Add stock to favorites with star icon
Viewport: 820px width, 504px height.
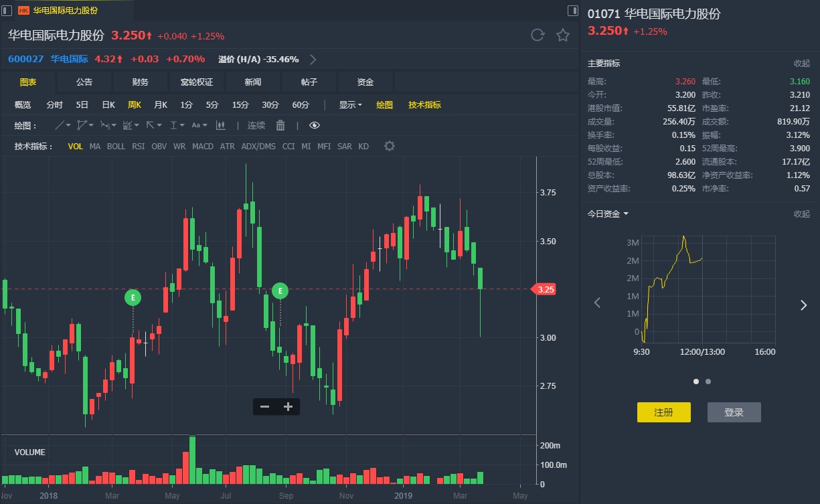point(563,35)
